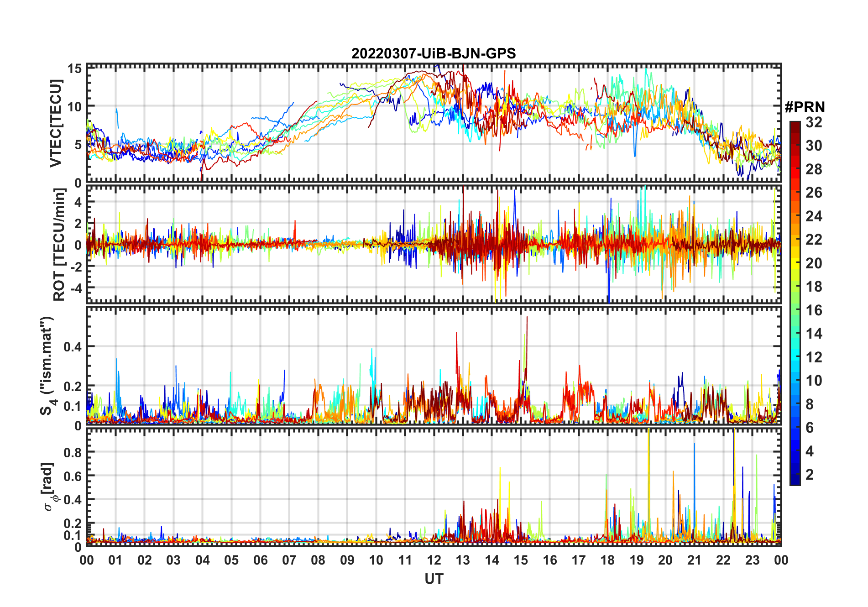The height and width of the screenshot is (607, 868).
Task: Click colorbar tick label 16
Action: [x=814, y=310]
